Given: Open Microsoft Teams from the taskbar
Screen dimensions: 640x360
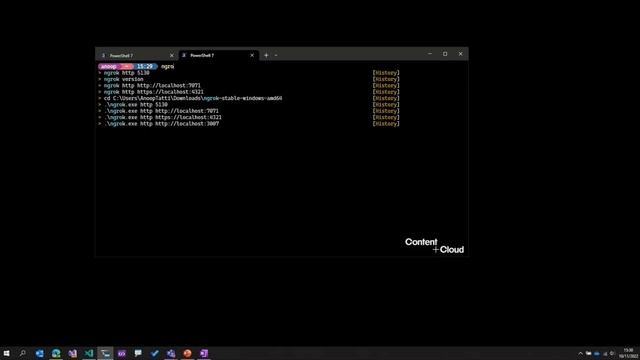Looking at the screenshot, I should [x=171, y=353].
